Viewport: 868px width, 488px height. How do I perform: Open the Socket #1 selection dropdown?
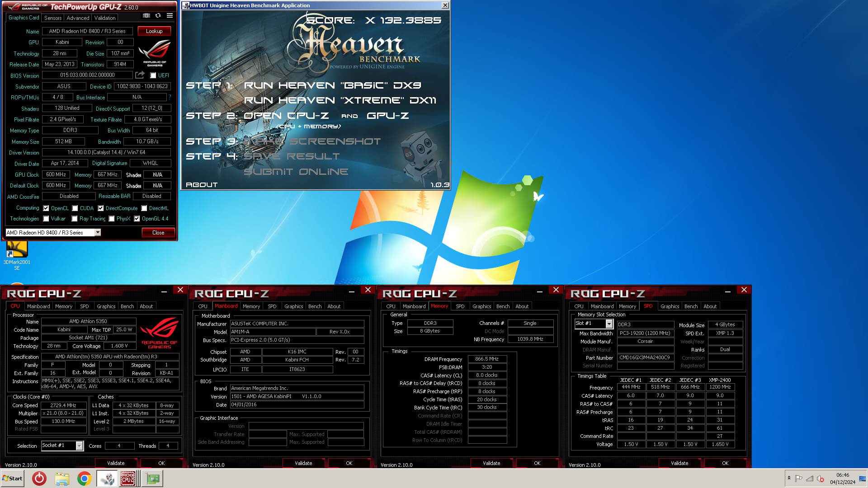point(79,446)
